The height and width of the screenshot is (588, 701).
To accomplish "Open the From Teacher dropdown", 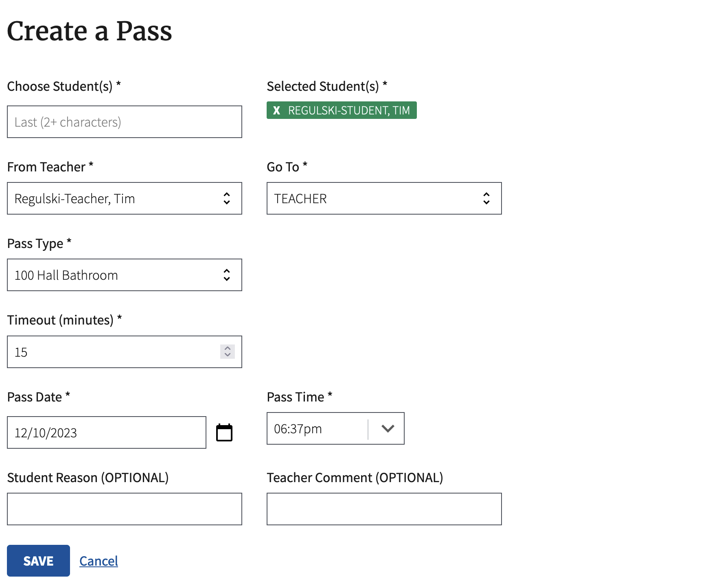I will click(125, 198).
